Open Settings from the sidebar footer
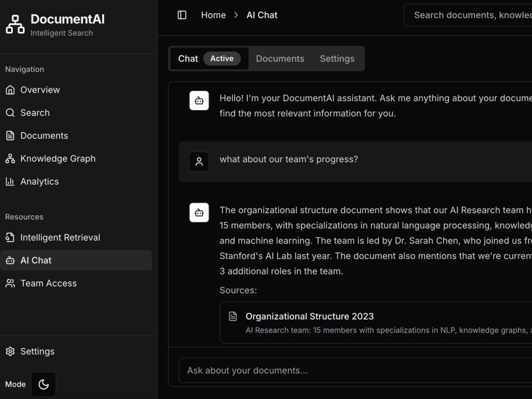 click(x=76, y=351)
